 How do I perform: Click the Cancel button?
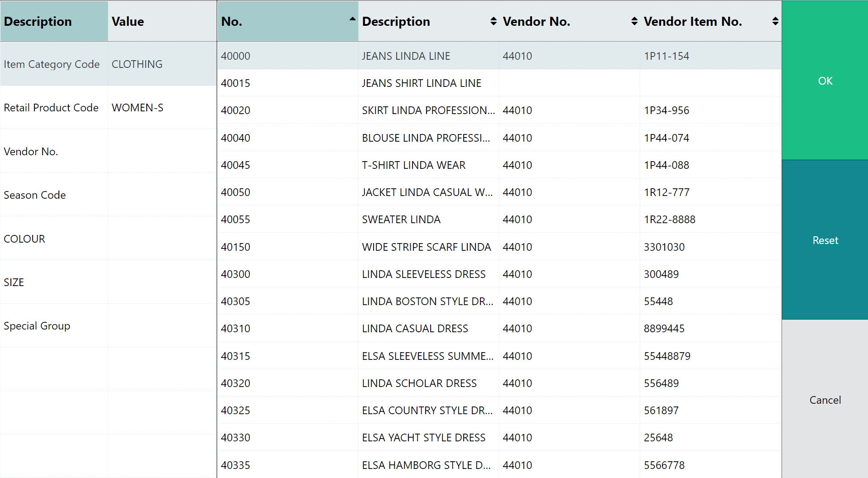coord(825,399)
